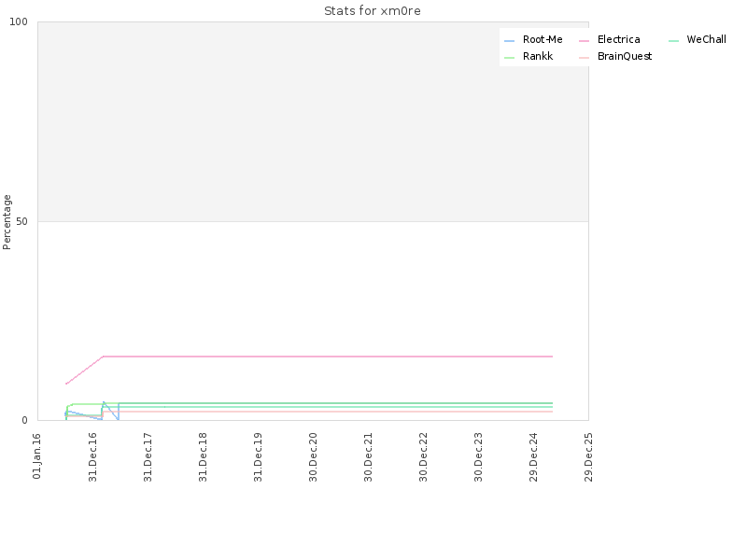747x560 pixels.
Task: Click the chart title Stats for xm0re
Action: pyautogui.click(x=373, y=11)
